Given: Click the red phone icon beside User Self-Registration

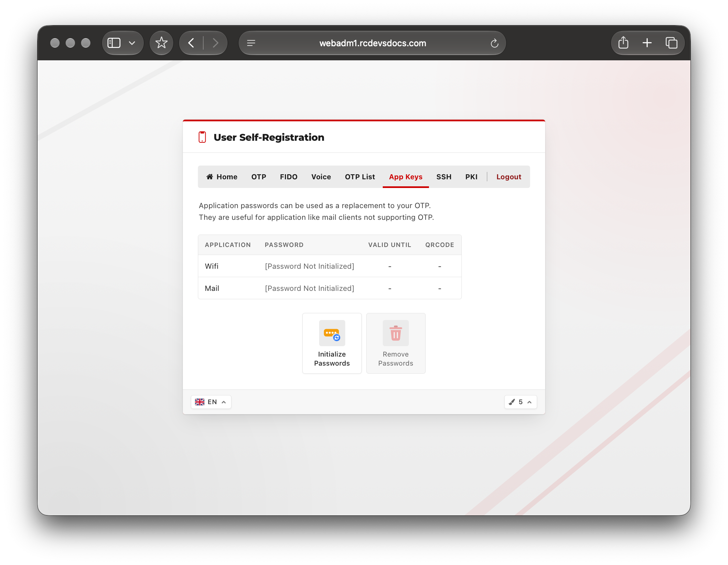Looking at the screenshot, I should pos(202,137).
